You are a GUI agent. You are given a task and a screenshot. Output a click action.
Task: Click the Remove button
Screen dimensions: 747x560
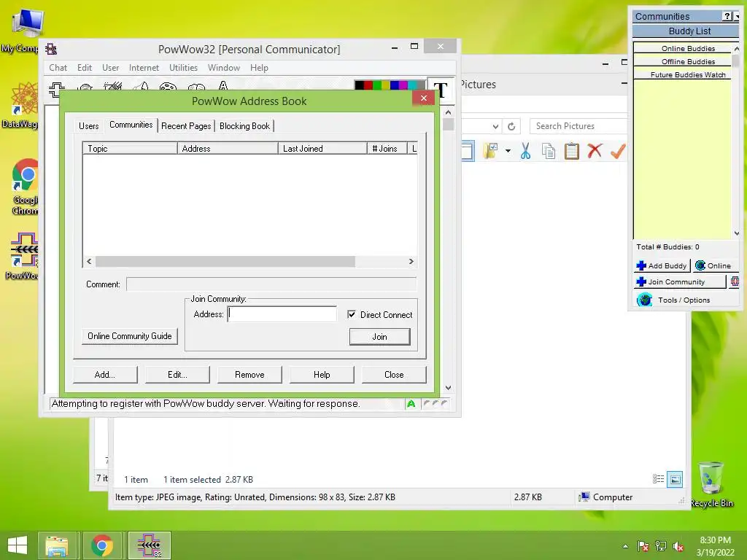pos(249,375)
